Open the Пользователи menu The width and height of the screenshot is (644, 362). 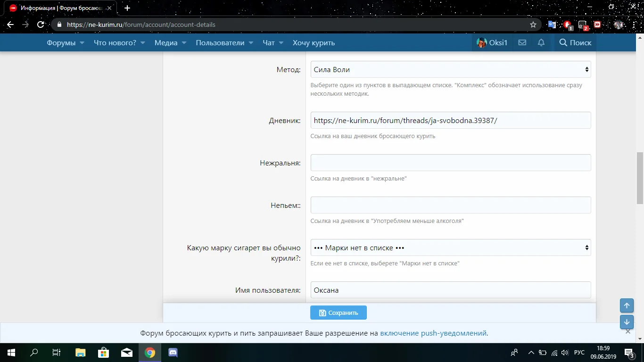pyautogui.click(x=224, y=43)
